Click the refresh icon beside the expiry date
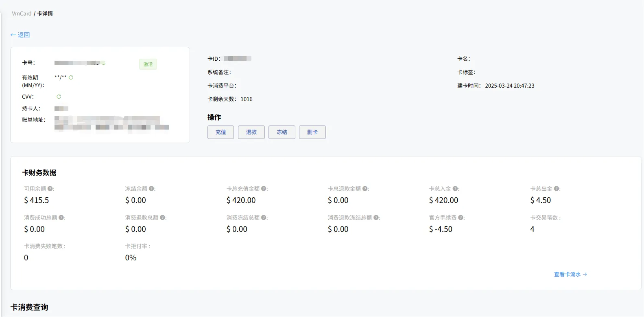Screen dimensions: 644x317 click(71, 77)
